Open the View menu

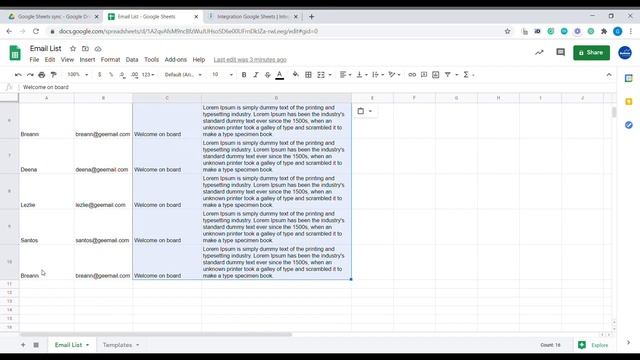click(x=67, y=60)
